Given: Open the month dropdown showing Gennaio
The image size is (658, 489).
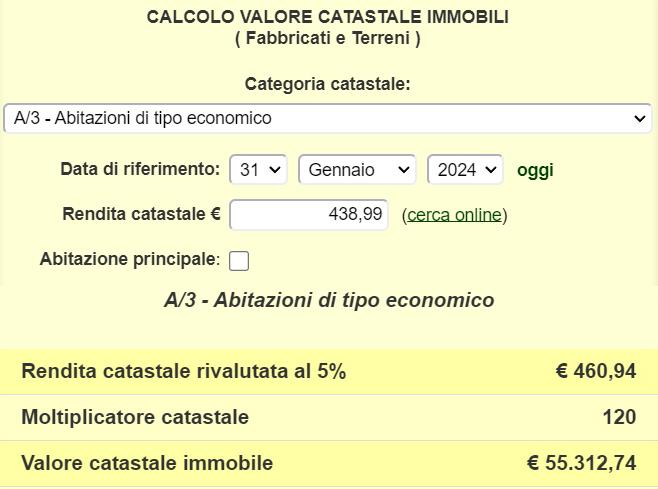Looking at the screenshot, I should click(357, 170).
